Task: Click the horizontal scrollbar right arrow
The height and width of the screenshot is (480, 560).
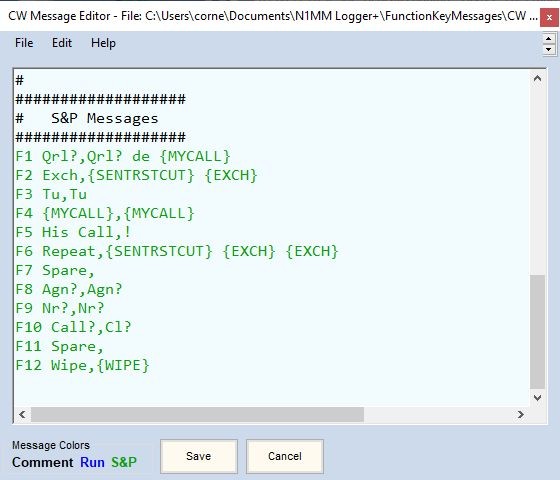Action: pyautogui.click(x=521, y=414)
